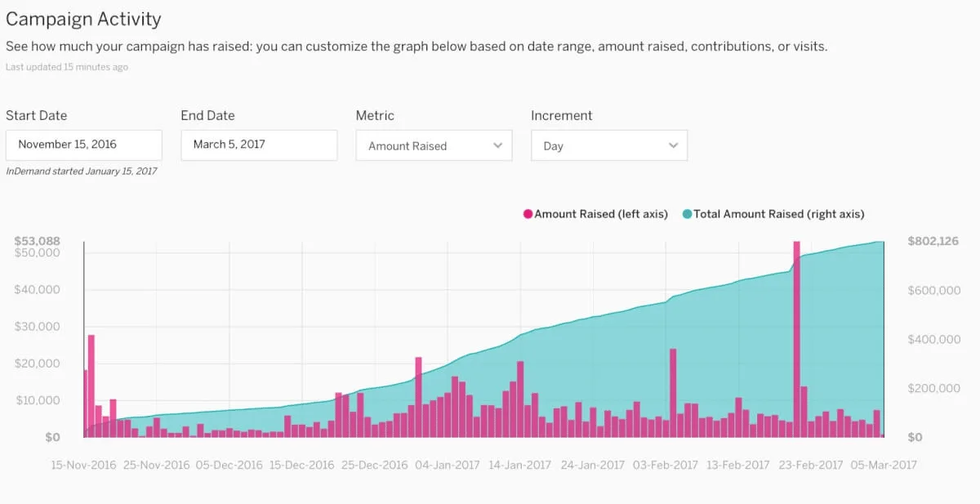Open the Increment dropdown showing Day
Viewport: 980px width, 504px height.
click(609, 145)
